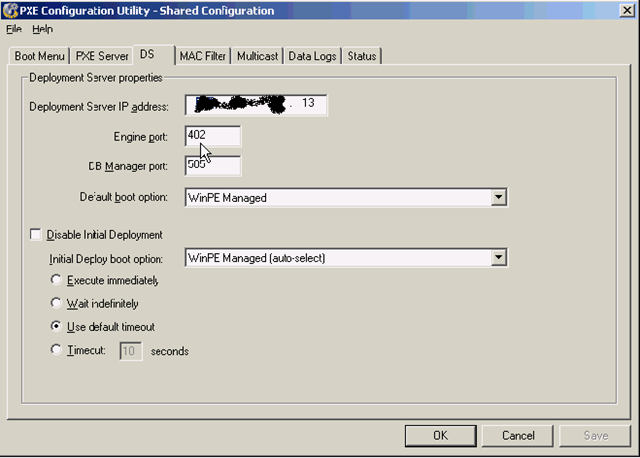Open the MAC Filter tab

coord(201,56)
